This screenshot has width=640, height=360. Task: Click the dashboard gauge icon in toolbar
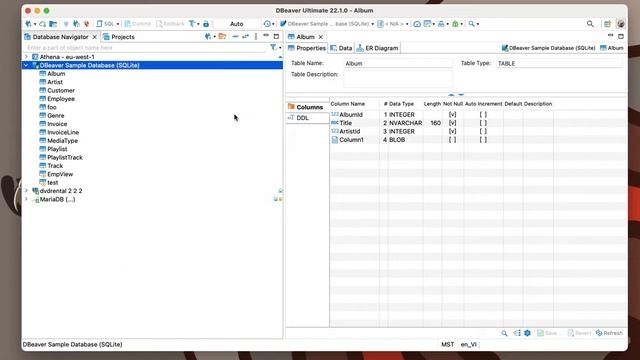(417, 24)
